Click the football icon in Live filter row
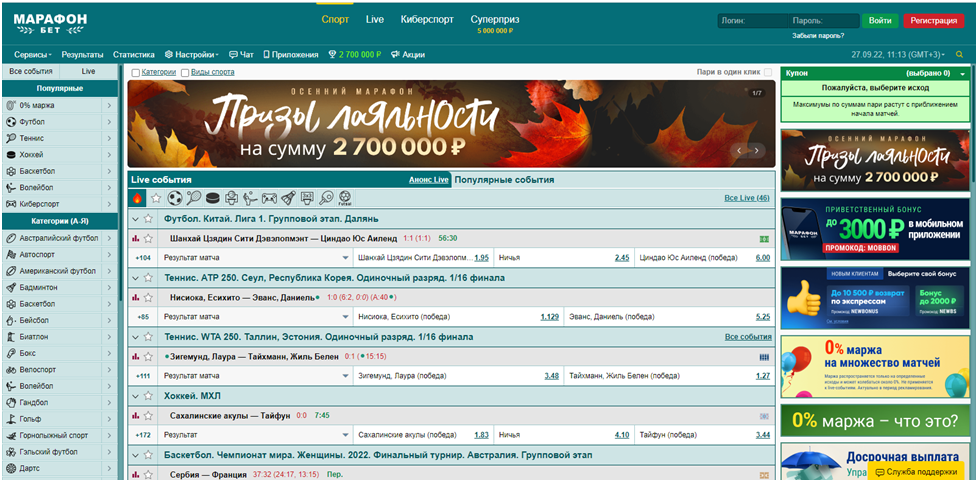Viewport: 978px width, 482px height. click(x=175, y=198)
